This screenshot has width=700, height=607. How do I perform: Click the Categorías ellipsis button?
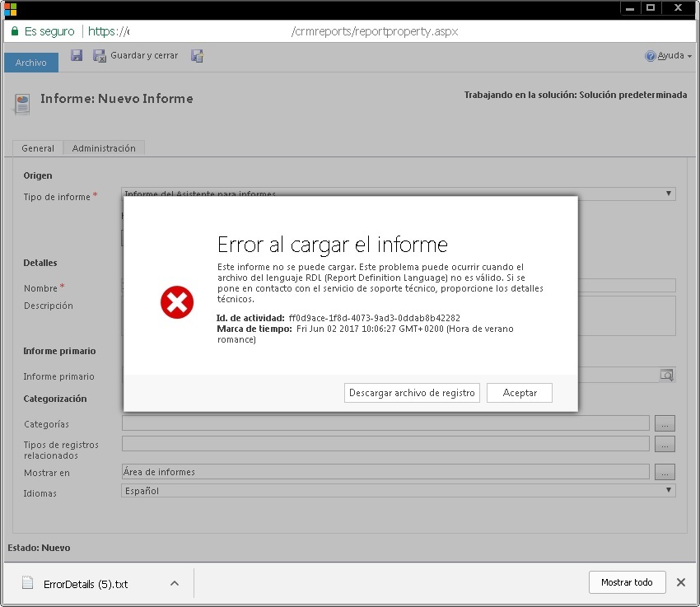click(x=665, y=423)
